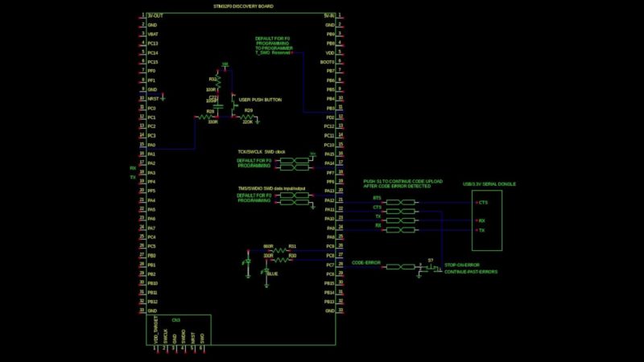This screenshot has width=644, height=362.
Task: Click the BLUE LED symbol
Action: pos(266,272)
